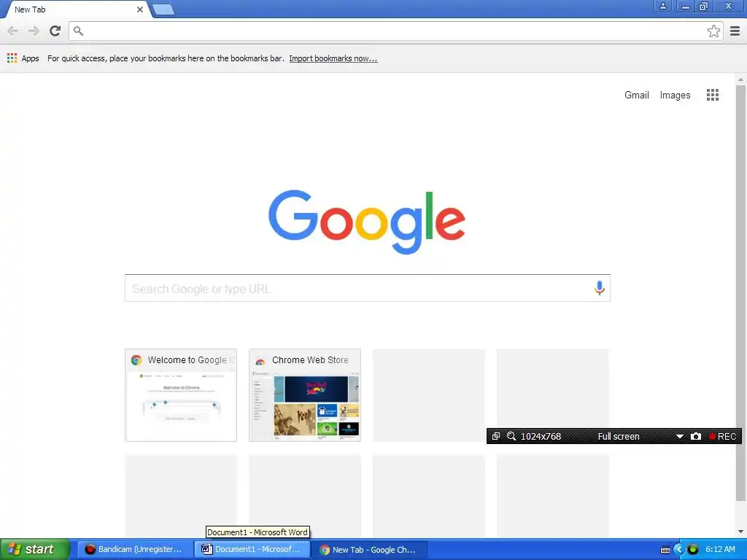Open the Chrome profile (person) button

pyautogui.click(x=662, y=6)
